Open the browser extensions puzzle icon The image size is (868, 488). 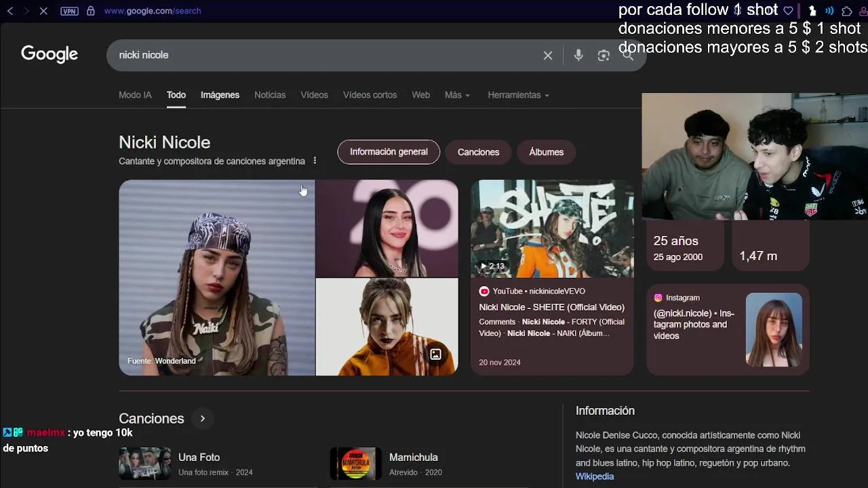tap(847, 11)
